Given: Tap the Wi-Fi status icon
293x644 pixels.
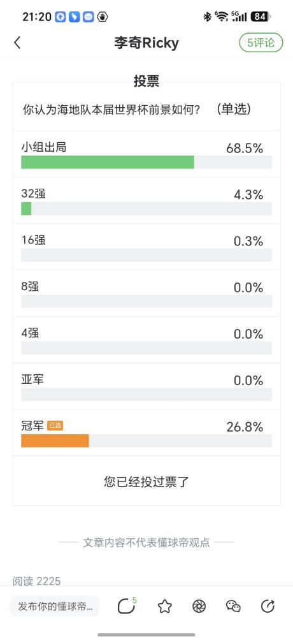Looking at the screenshot, I should click(x=222, y=17).
